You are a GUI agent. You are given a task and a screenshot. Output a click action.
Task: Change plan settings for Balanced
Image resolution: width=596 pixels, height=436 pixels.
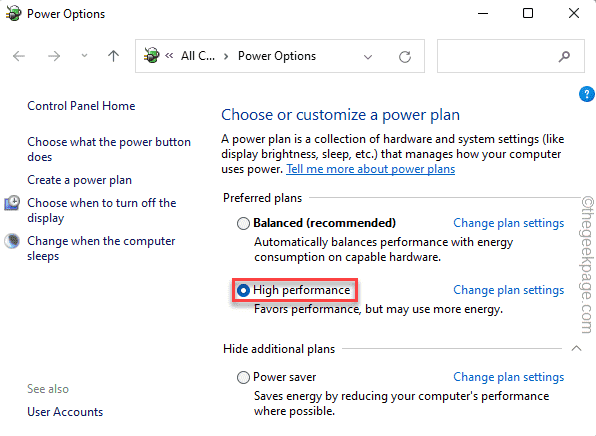(x=509, y=223)
